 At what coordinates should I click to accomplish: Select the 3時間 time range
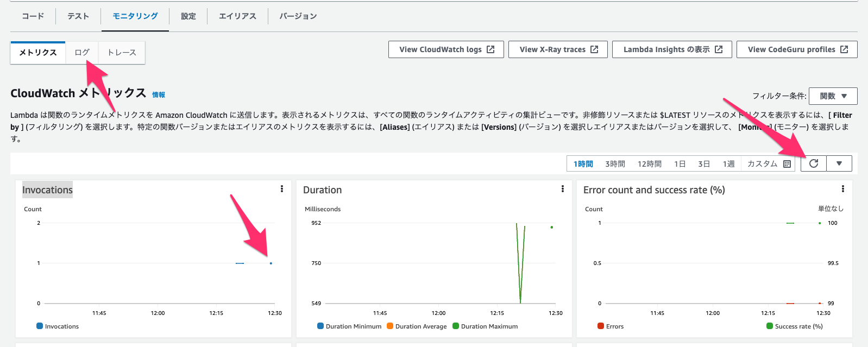615,163
